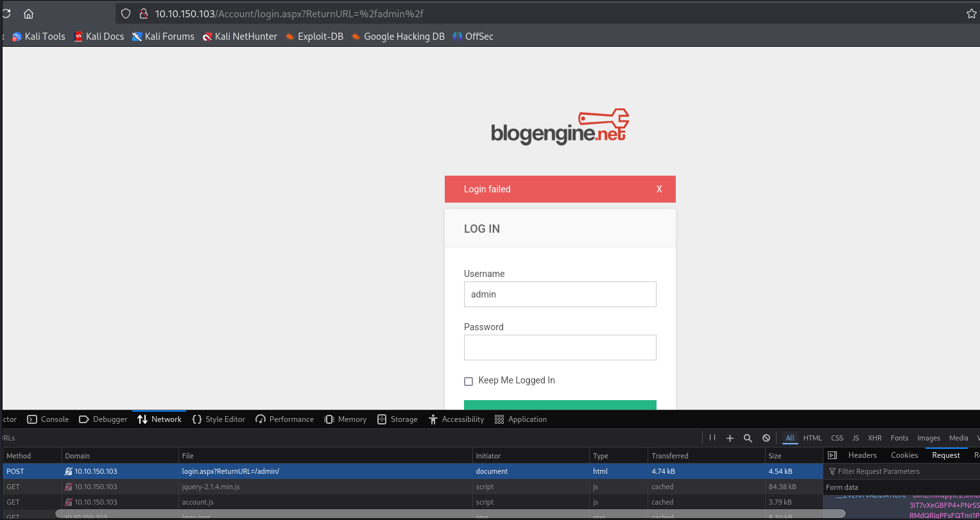Image resolution: width=980 pixels, height=520 pixels.
Task: Sort requests by the Method column header
Action: pyautogui.click(x=19, y=456)
